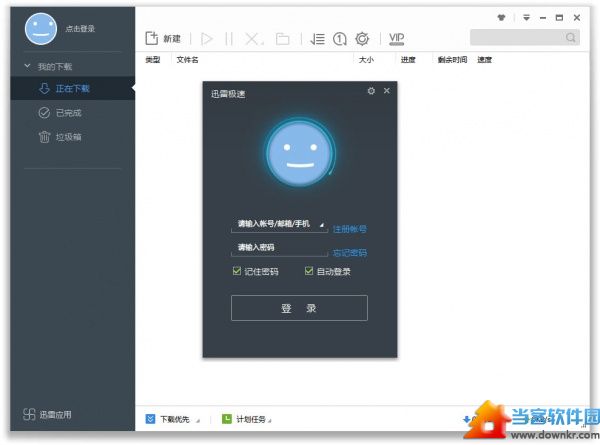Open the login dialog settings gear

click(371, 91)
